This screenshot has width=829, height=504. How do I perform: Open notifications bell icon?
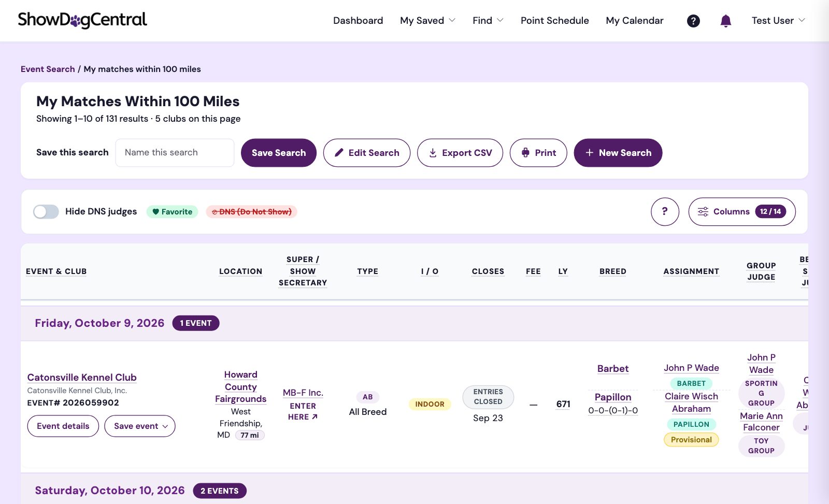pyautogui.click(x=726, y=21)
